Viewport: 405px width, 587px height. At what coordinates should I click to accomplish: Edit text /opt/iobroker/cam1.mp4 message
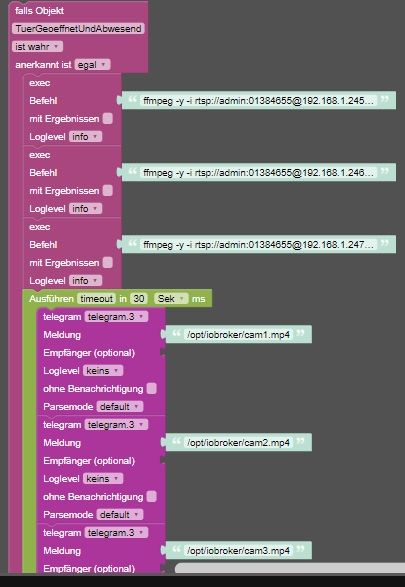point(238,335)
